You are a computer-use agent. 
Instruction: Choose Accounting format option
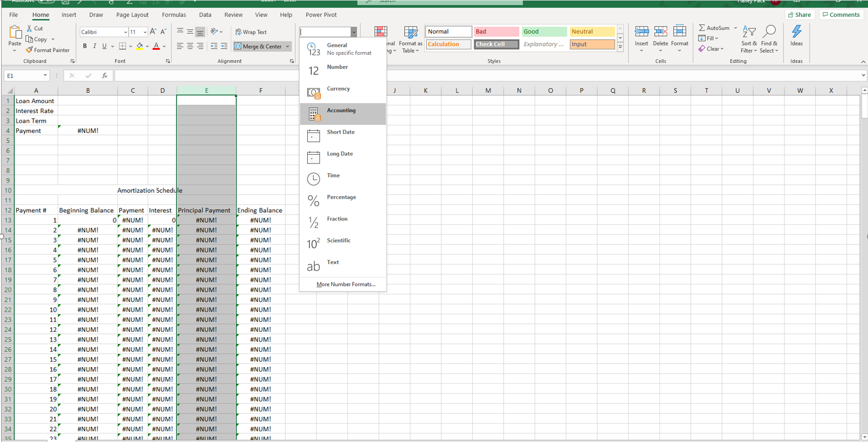click(x=343, y=114)
